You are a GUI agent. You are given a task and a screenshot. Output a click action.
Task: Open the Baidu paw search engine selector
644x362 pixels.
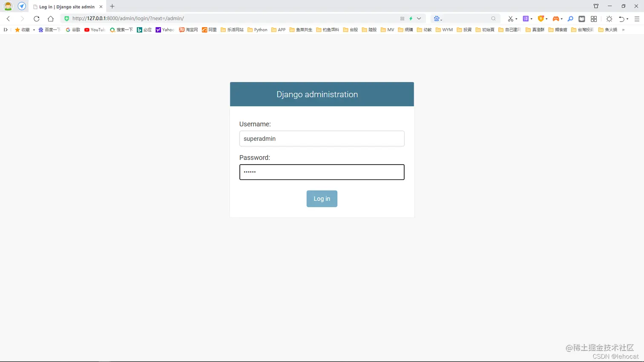pyautogui.click(x=437, y=19)
